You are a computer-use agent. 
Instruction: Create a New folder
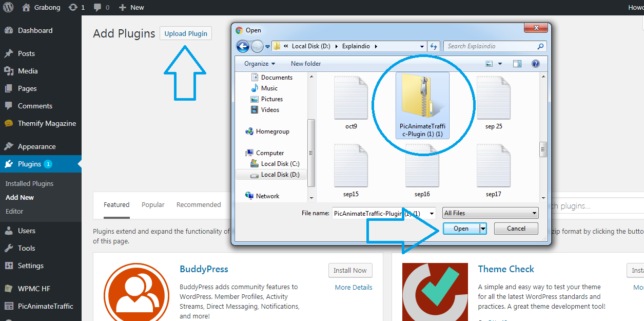coord(306,64)
